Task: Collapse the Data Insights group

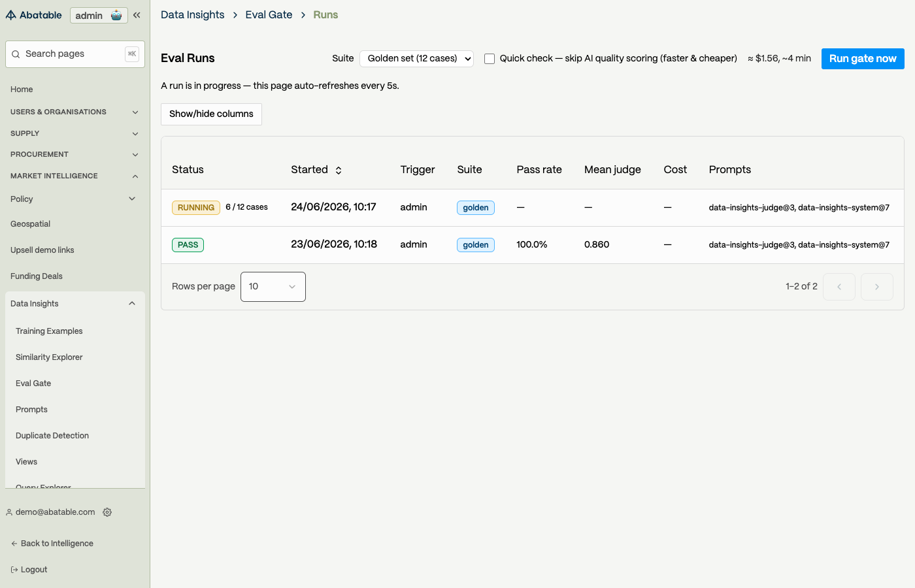Action: coord(75,304)
